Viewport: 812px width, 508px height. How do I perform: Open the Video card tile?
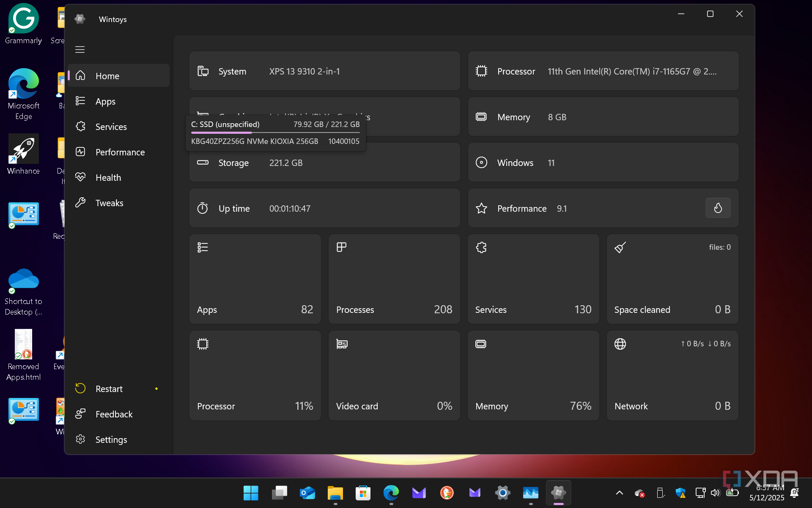tap(394, 375)
